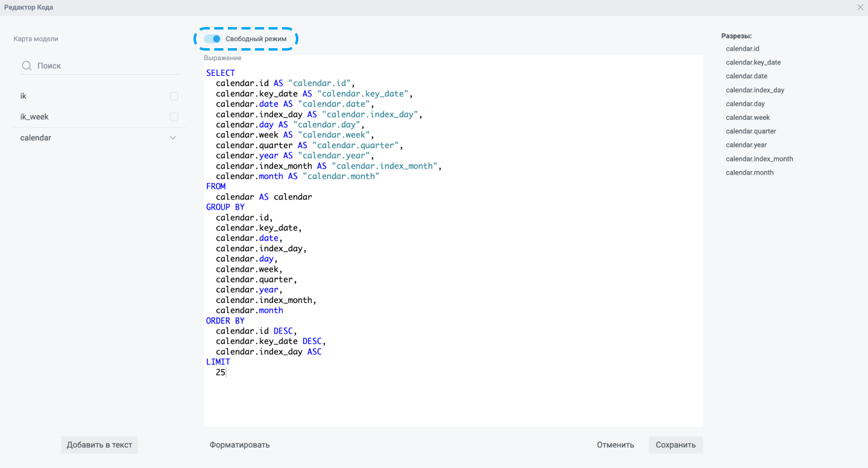The image size is (868, 468).
Task: Select calendar.index_month in Разрезы list
Action: 759,159
